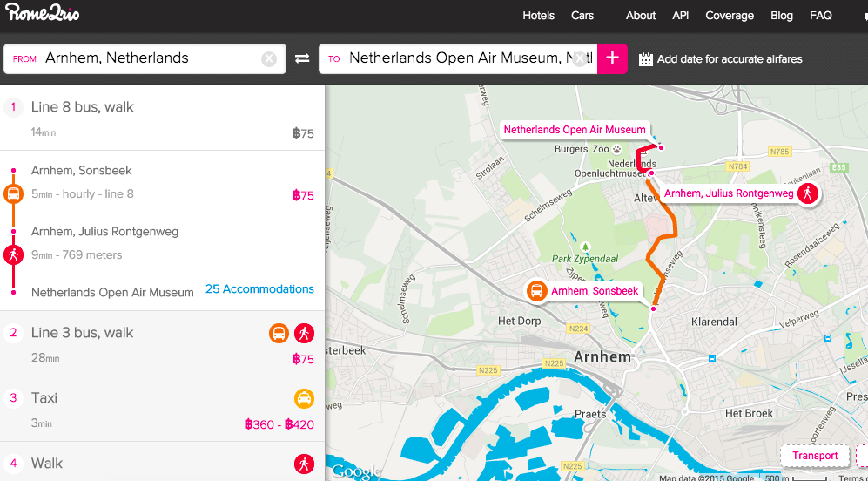This screenshot has width=868, height=481.
Task: Click the calendar icon for dates
Action: tap(645, 59)
